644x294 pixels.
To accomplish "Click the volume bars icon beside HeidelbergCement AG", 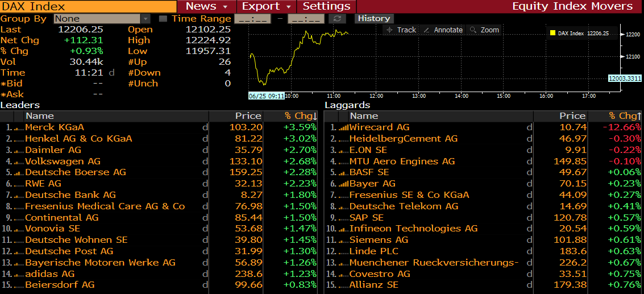I will (x=343, y=139).
